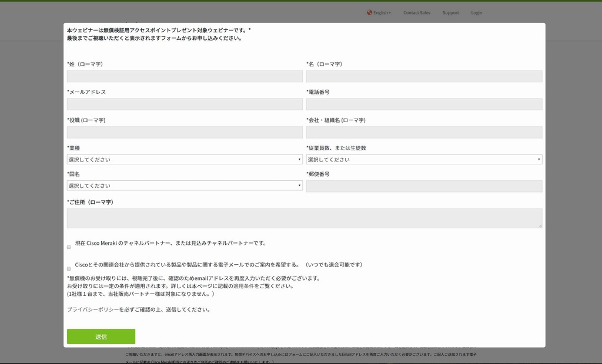Check the Cisco email information opt-in checkbox
Screen dimensions: 602x364
tap(69, 268)
